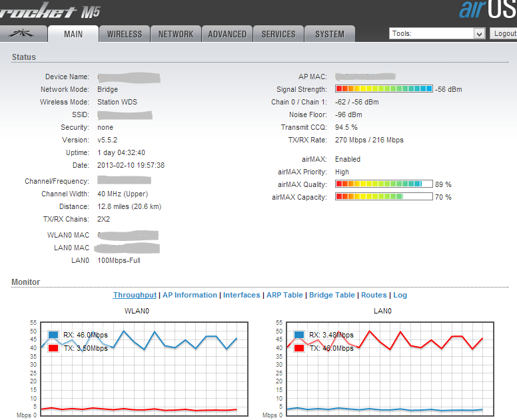Click the 70 % airMAX capacity value
517x420 pixels.
(443, 197)
